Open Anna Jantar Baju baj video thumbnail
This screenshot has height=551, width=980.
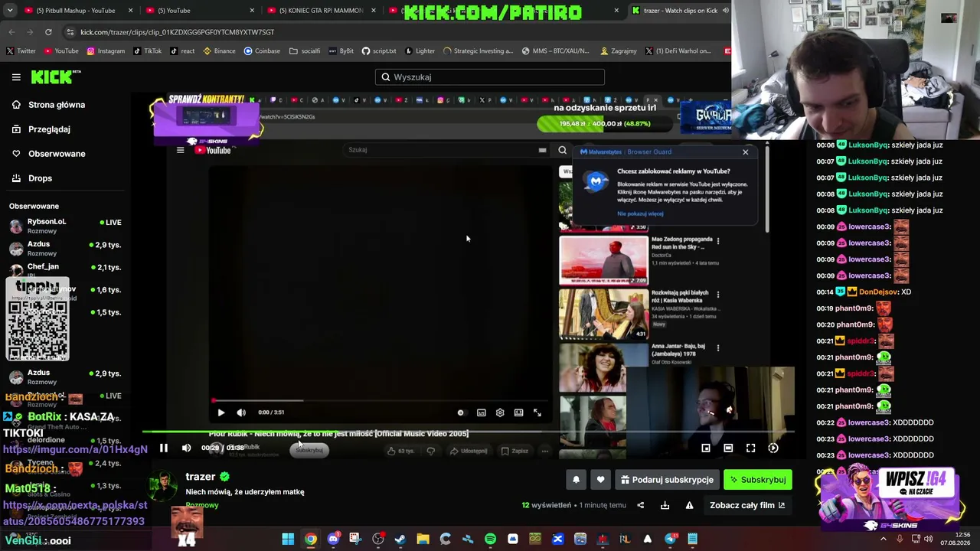click(593, 368)
